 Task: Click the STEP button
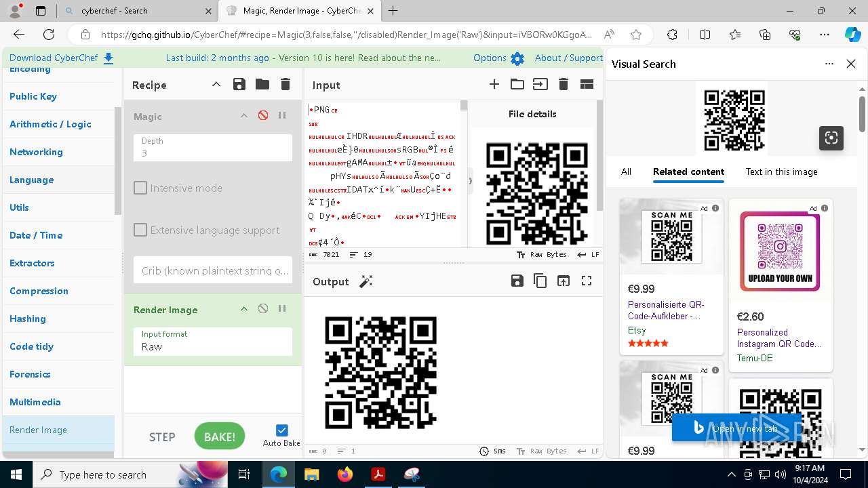pos(162,437)
